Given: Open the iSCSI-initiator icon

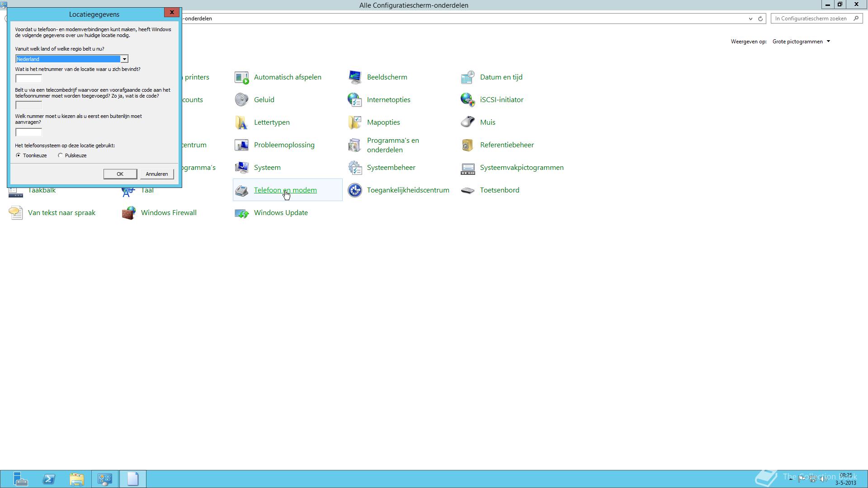Looking at the screenshot, I should (x=468, y=100).
